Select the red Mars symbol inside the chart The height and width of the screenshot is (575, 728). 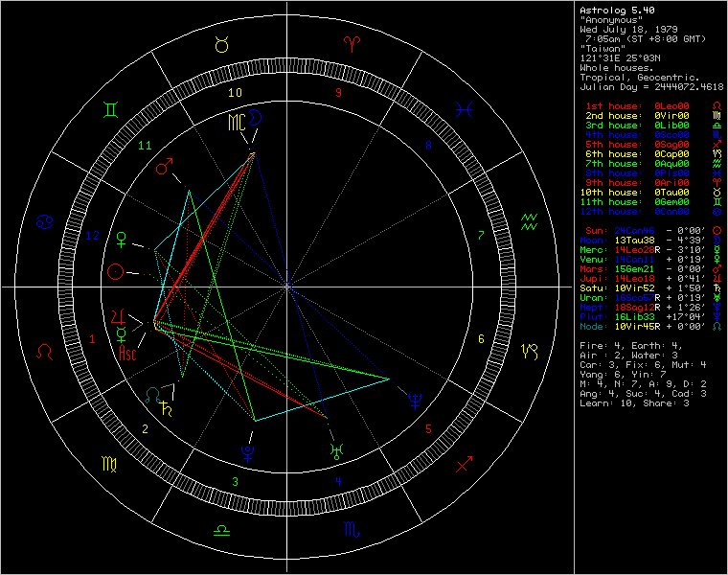point(165,167)
